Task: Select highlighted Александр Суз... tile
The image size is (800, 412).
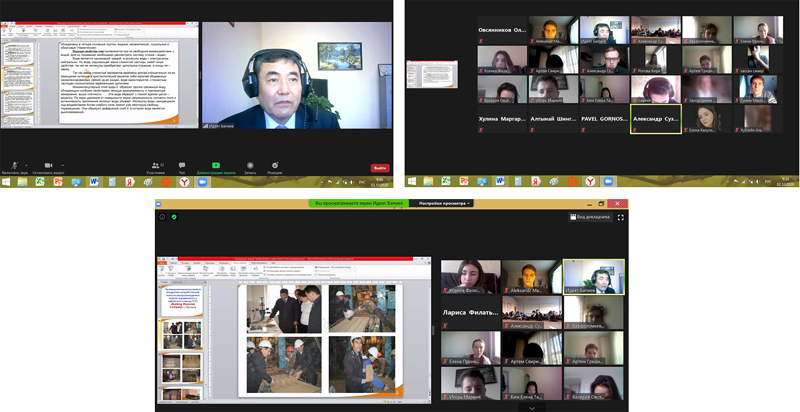Action: (656, 119)
